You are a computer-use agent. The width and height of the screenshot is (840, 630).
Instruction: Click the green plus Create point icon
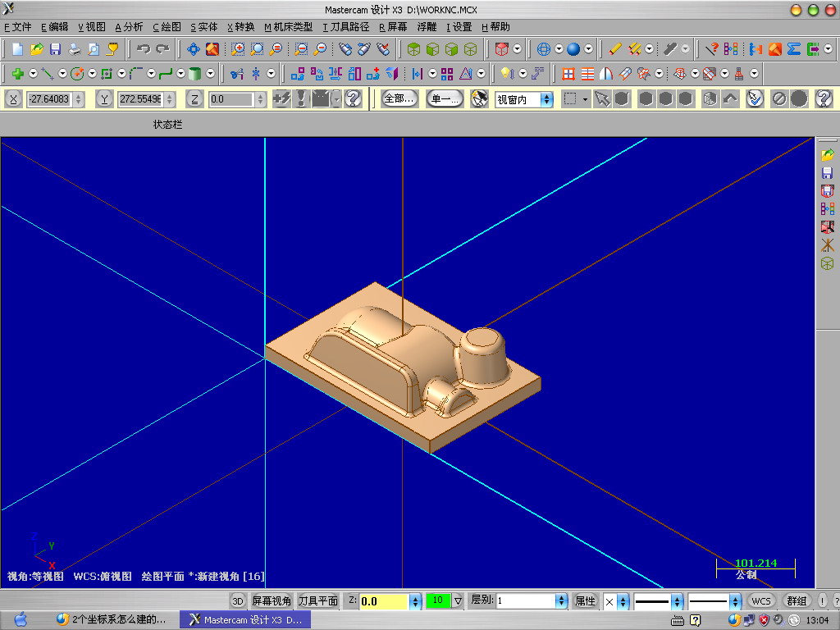pos(18,73)
